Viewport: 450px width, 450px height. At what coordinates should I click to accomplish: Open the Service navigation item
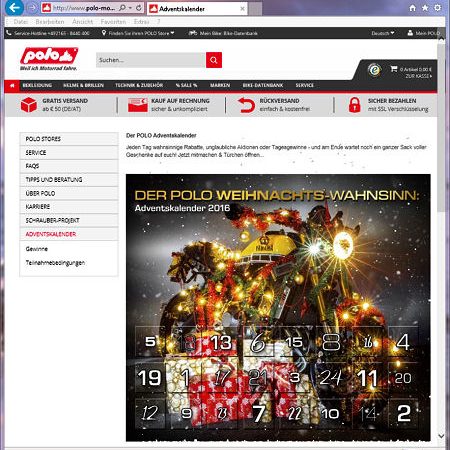(304, 85)
